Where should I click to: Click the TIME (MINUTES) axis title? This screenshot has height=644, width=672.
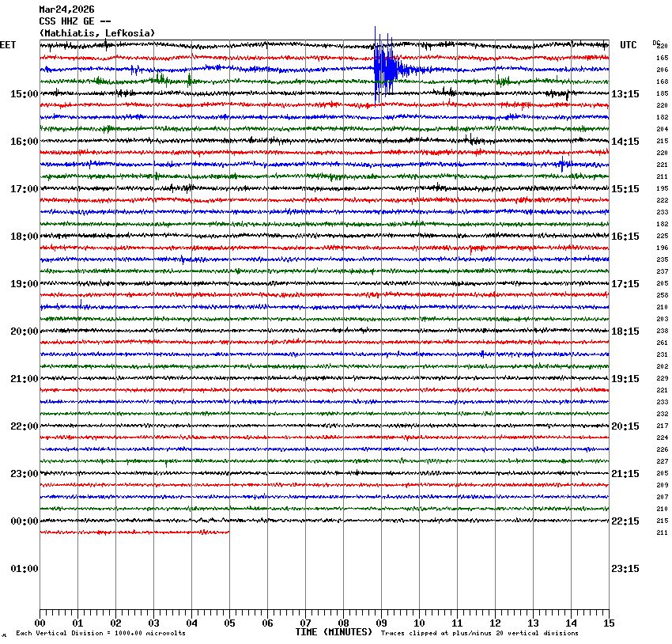click(333, 632)
